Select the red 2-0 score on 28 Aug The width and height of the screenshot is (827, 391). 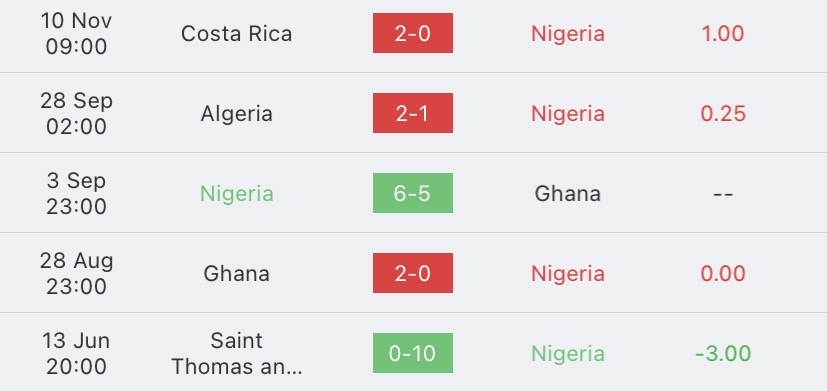coord(412,273)
